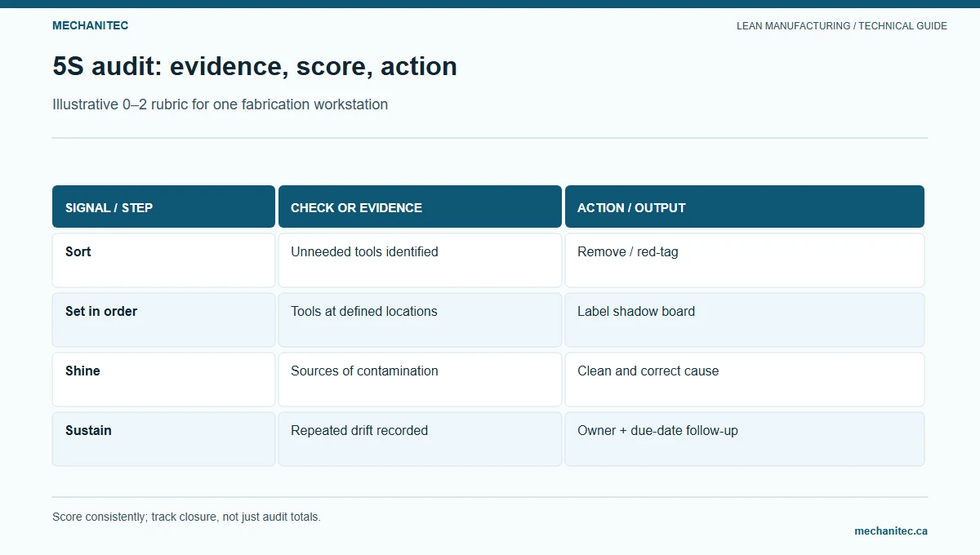Click the 'Label shadow board' cell
The height and width of the screenshot is (555, 980).
tap(745, 320)
